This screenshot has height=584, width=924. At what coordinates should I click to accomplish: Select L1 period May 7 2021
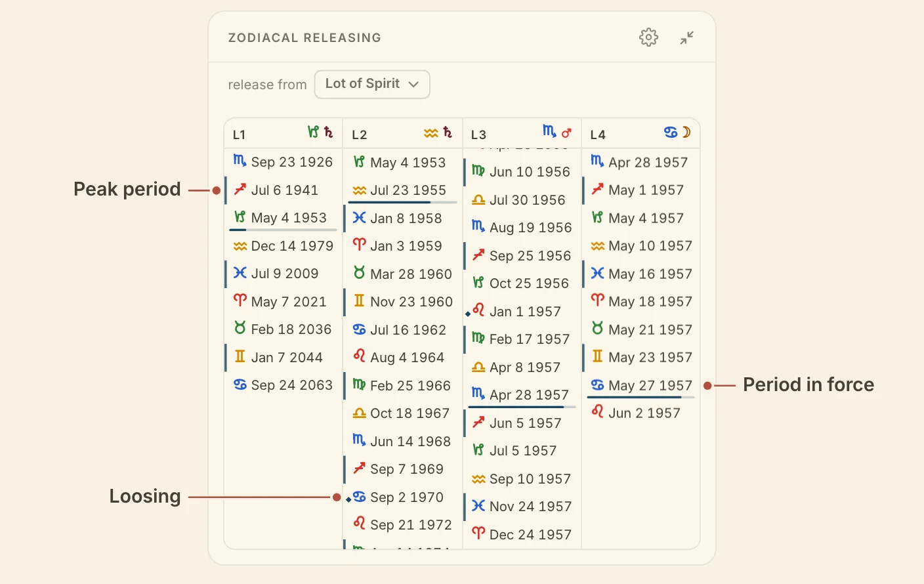click(x=283, y=302)
